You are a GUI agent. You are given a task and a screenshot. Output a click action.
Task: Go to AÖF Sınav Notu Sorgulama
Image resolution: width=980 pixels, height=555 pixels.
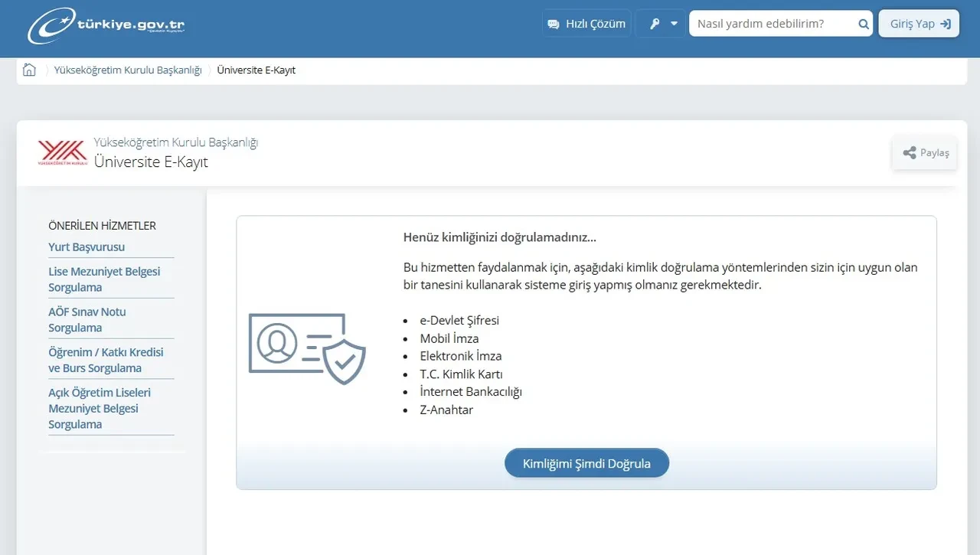pos(87,320)
